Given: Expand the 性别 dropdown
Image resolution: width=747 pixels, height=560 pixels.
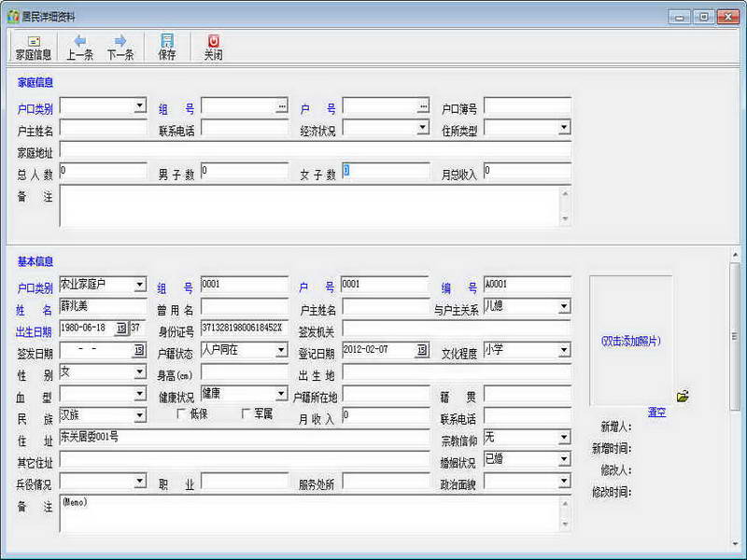Looking at the screenshot, I should 139,371.
